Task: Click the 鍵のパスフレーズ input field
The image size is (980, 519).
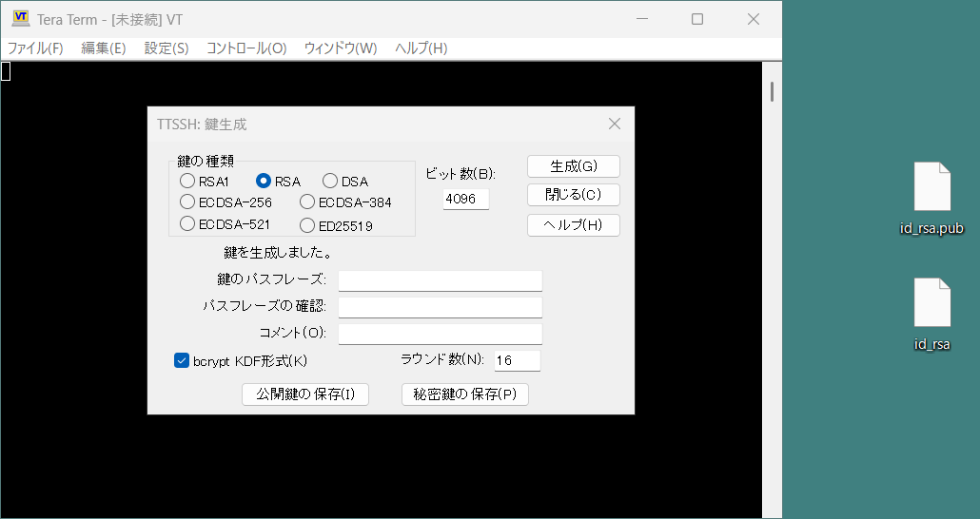Action: 440,280
